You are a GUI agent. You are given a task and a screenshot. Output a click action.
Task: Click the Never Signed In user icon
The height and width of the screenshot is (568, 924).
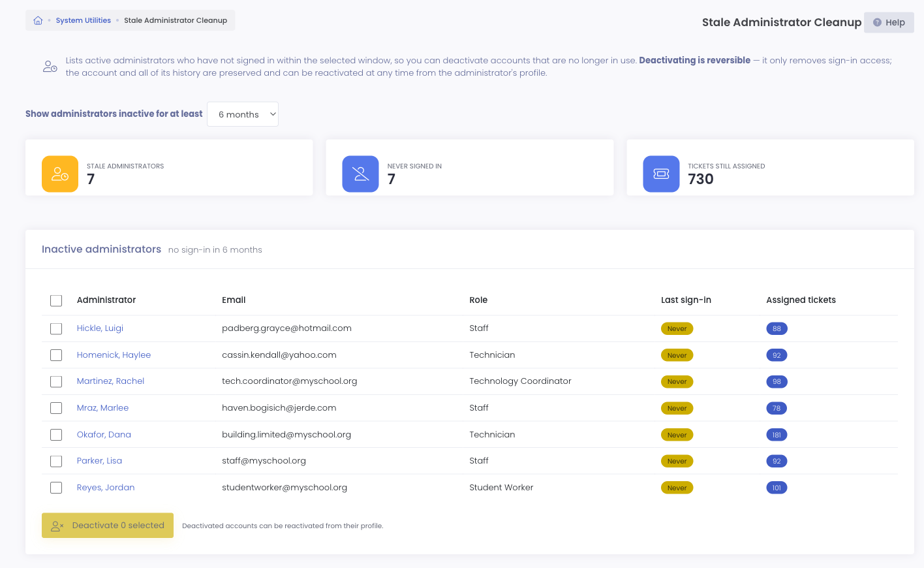coord(360,174)
